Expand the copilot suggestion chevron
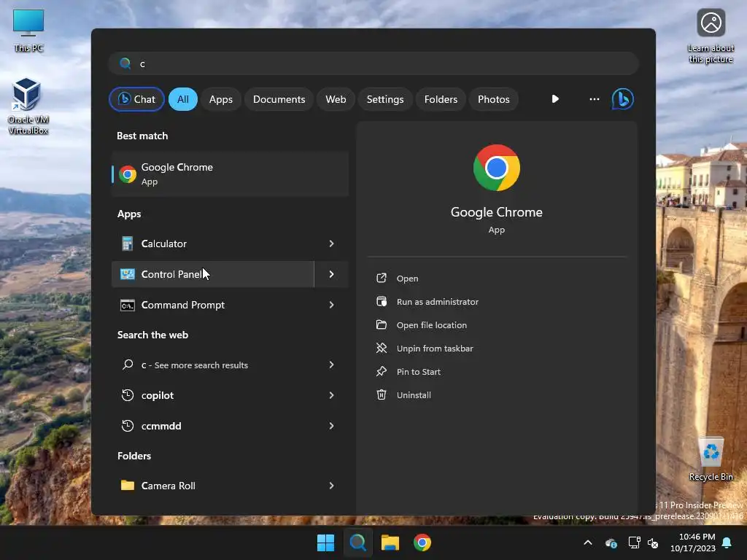 [x=332, y=395]
